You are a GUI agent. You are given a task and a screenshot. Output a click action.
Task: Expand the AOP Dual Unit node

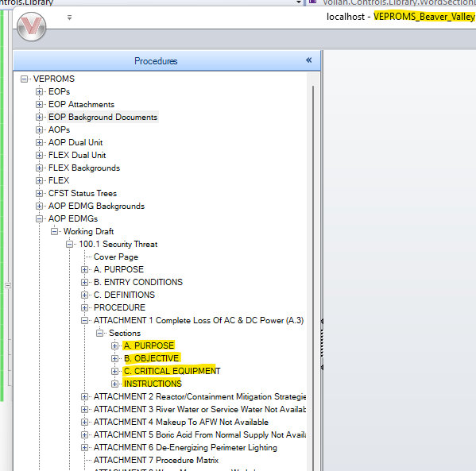pos(39,143)
